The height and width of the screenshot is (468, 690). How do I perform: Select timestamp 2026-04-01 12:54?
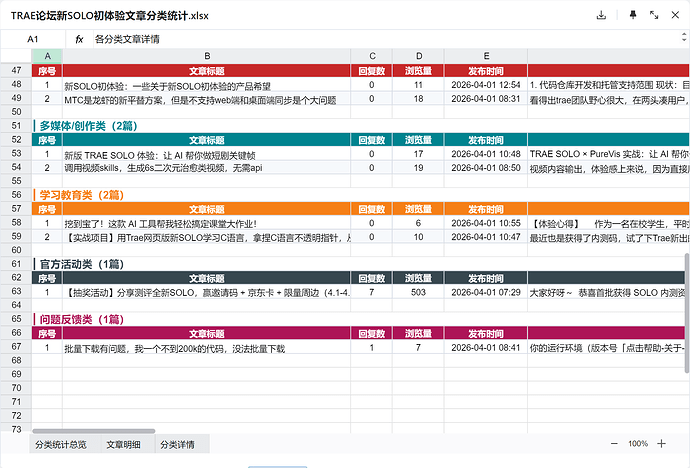tap(486, 85)
